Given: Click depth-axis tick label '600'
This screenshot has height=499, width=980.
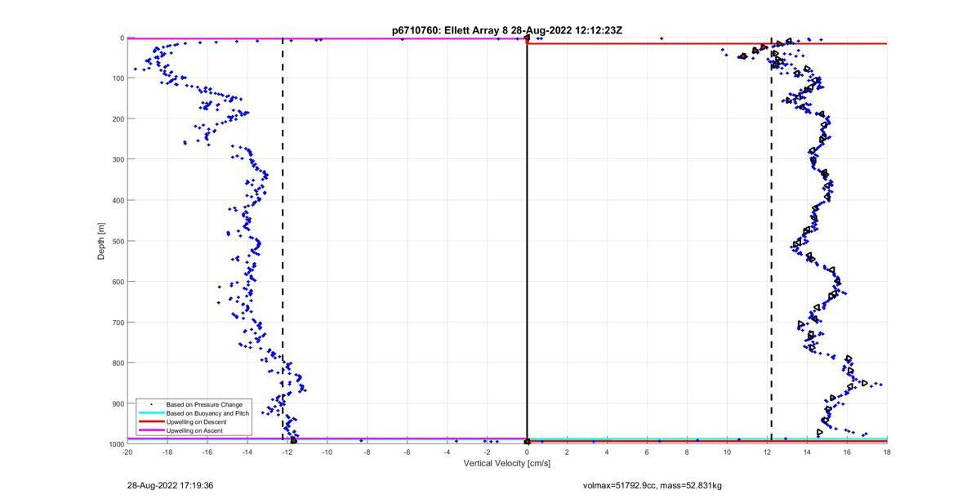Looking at the screenshot, I should (118, 282).
